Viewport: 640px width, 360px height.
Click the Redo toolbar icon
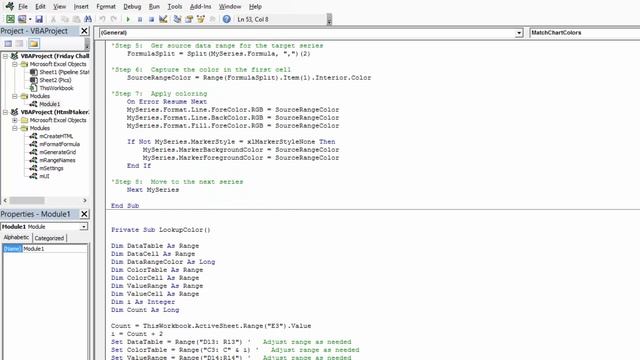point(114,19)
